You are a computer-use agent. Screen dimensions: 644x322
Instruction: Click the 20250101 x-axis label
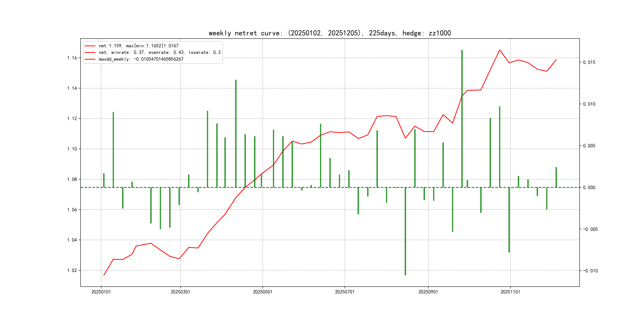click(101, 292)
